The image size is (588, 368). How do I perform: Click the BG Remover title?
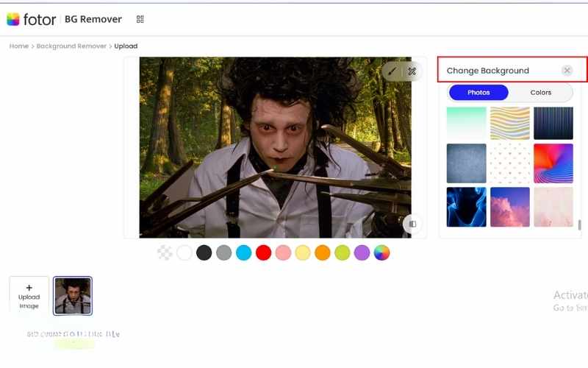(x=93, y=19)
